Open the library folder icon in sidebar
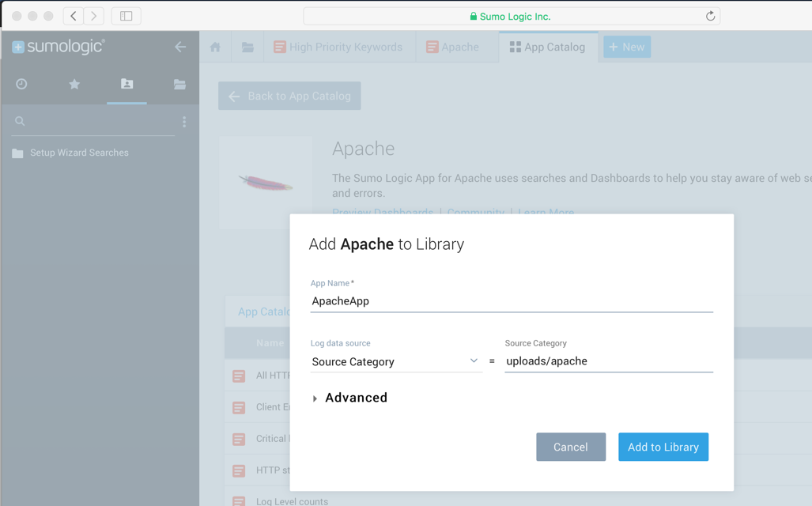 pos(179,84)
